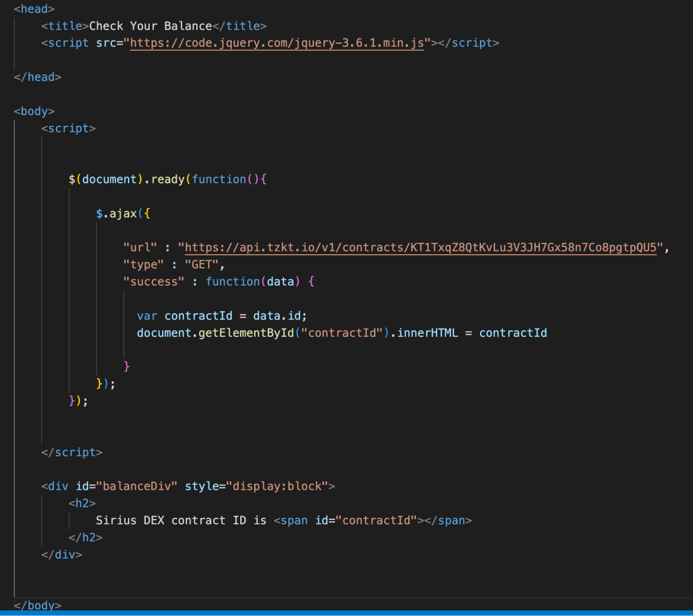
Task: Click the closing script tag
Action: click(x=72, y=453)
